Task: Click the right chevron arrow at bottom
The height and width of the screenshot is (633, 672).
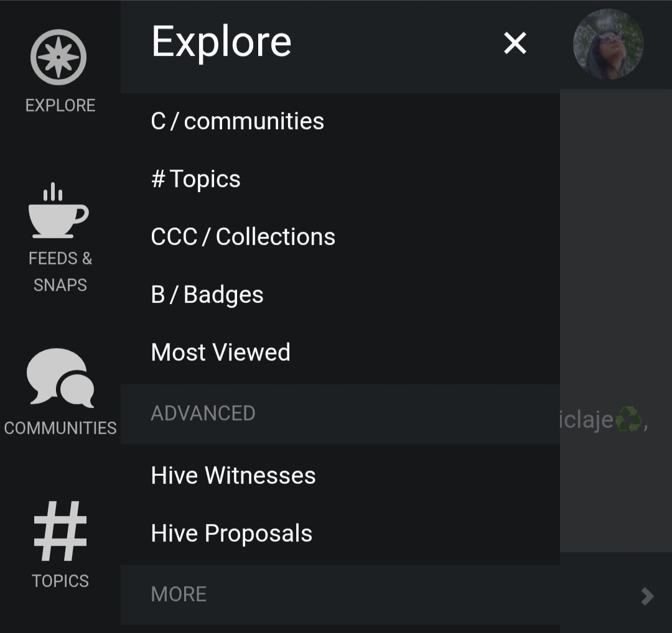Action: (x=647, y=596)
